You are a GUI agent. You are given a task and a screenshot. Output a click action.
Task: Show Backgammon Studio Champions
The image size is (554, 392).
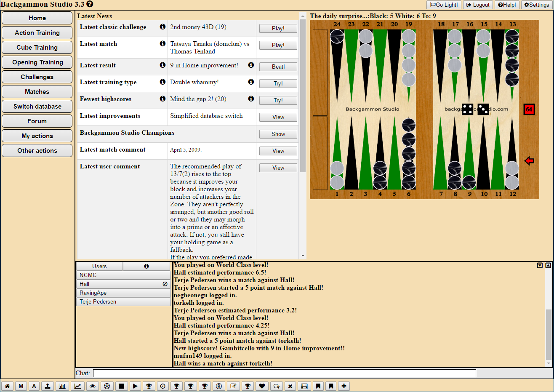tap(278, 134)
